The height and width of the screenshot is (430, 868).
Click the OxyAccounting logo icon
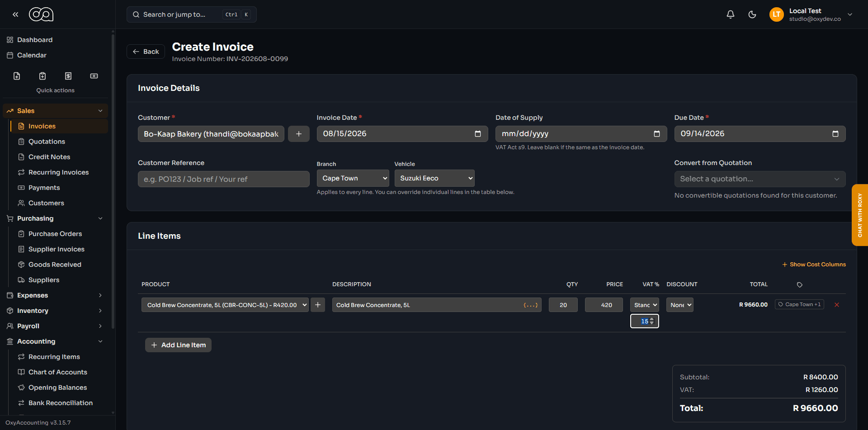pyautogui.click(x=41, y=14)
